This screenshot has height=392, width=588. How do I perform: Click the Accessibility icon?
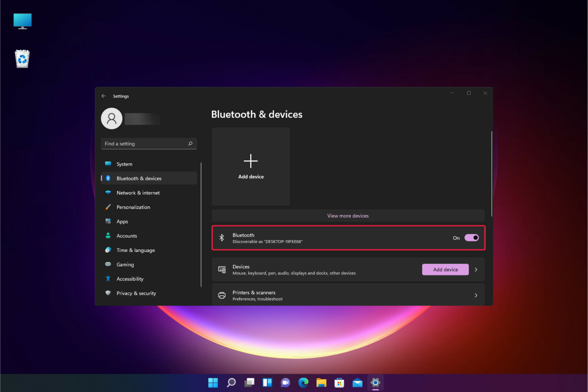tap(108, 279)
